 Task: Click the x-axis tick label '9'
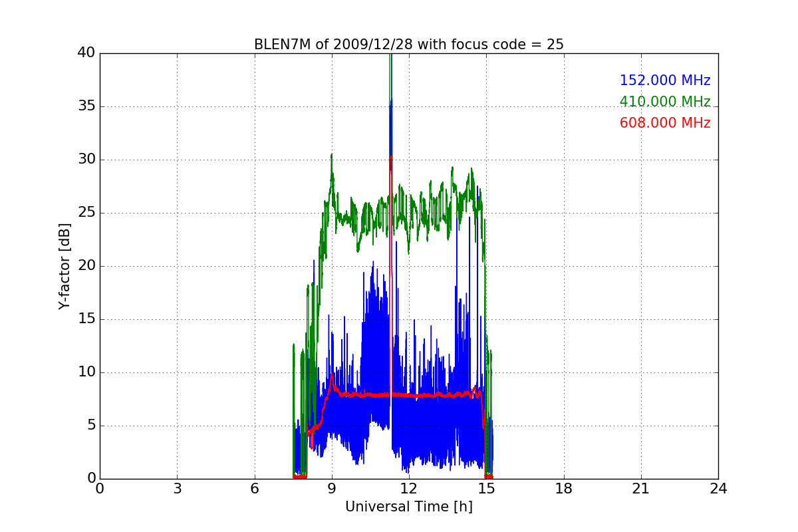(x=332, y=489)
